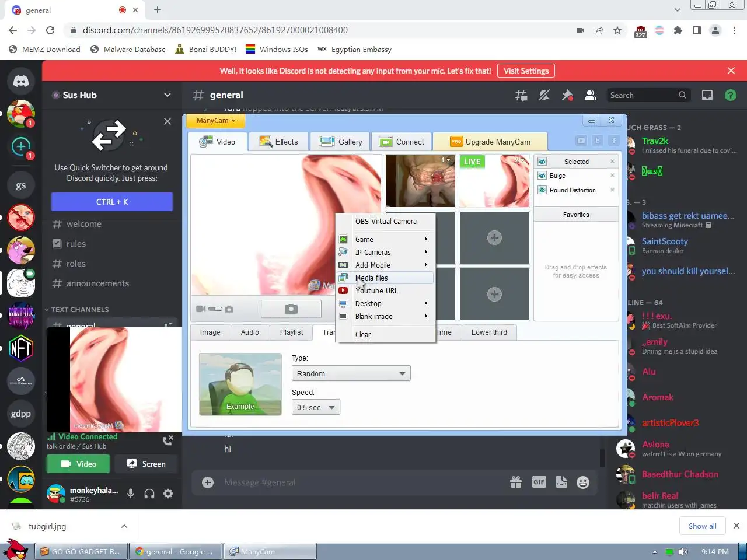Add source in top empty ManyCam slot

494,237
